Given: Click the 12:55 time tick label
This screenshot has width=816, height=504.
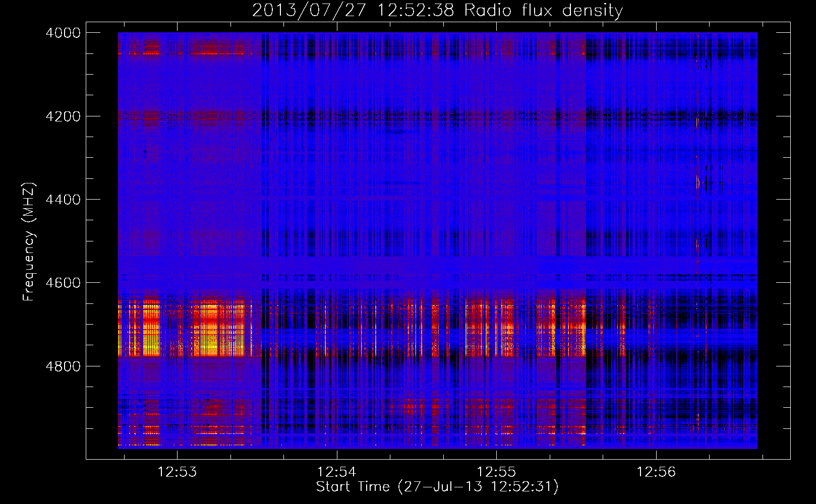Looking at the screenshot, I should coord(496,472).
